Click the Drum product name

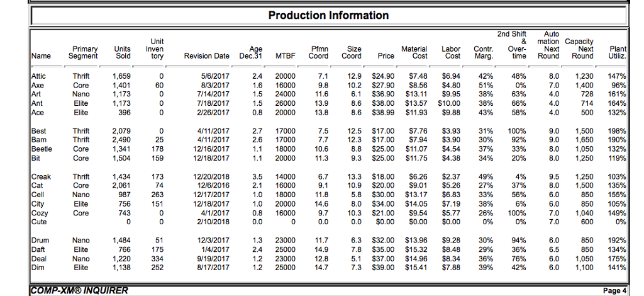pyautogui.click(x=40, y=241)
